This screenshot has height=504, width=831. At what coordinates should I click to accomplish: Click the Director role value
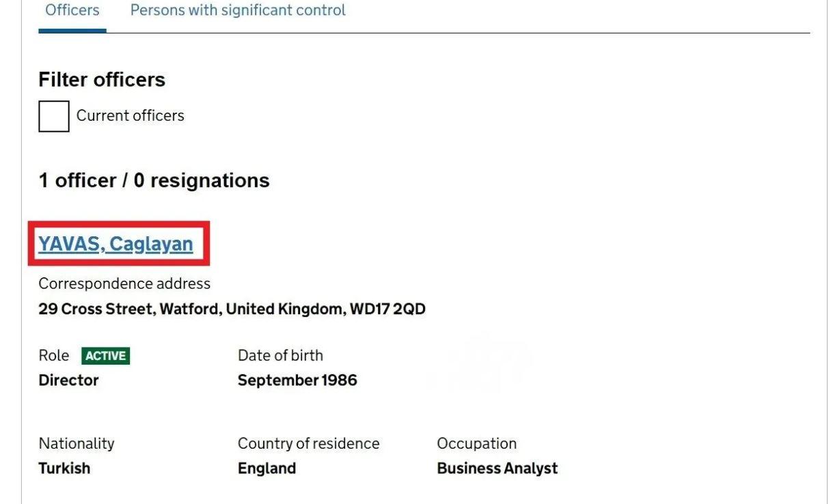[x=68, y=380]
